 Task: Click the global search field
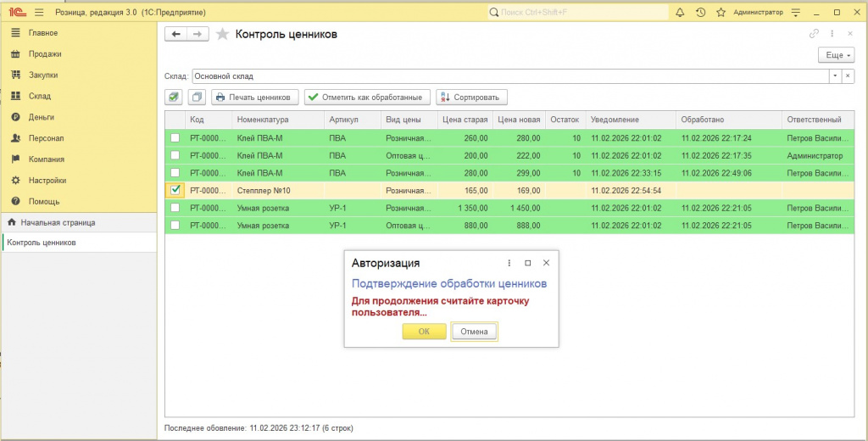(578, 12)
